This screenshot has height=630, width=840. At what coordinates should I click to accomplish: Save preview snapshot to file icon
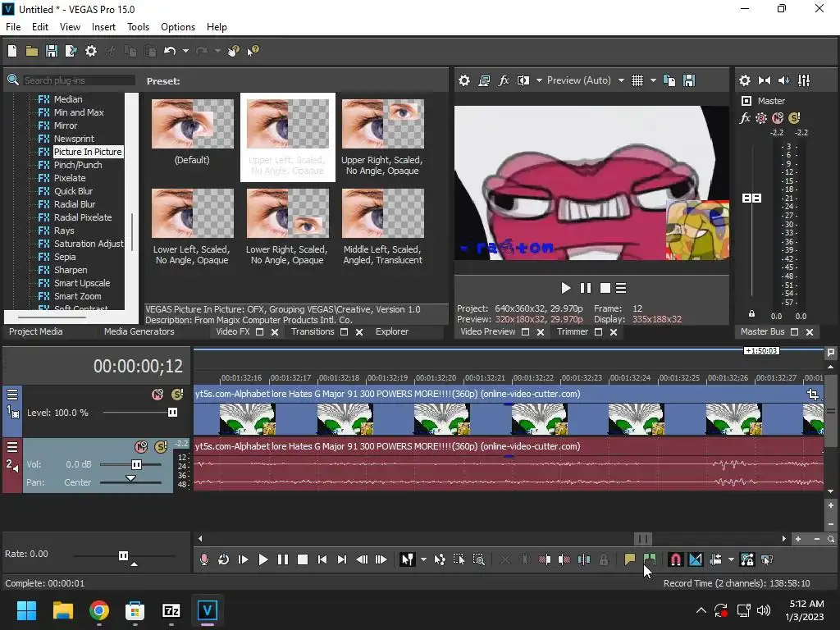[689, 80]
